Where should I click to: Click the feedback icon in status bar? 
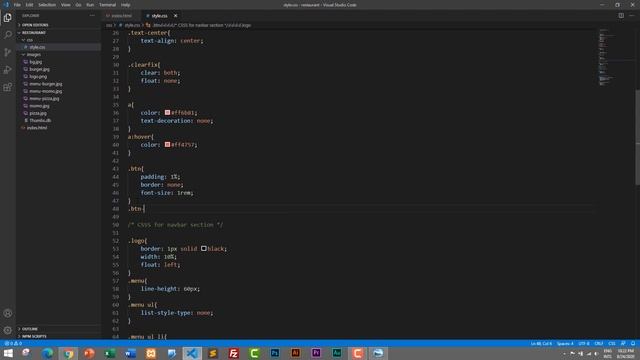[623, 344]
